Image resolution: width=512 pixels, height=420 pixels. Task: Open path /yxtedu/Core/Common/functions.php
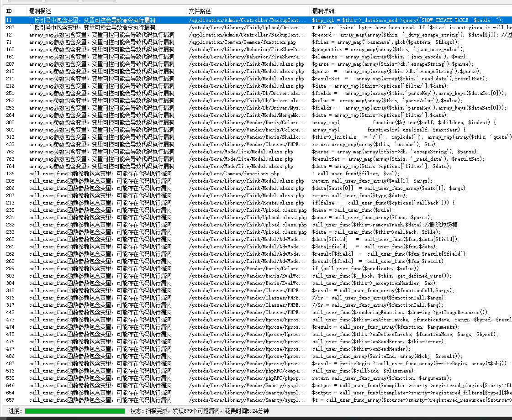pyautogui.click(x=234, y=173)
